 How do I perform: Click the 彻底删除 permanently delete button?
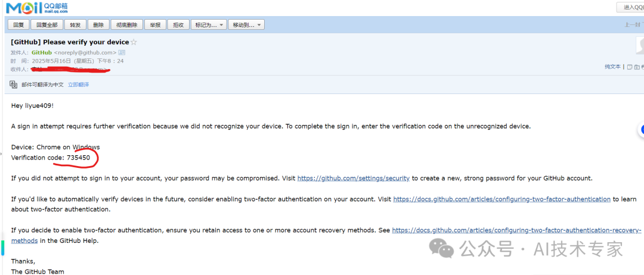coord(126,24)
